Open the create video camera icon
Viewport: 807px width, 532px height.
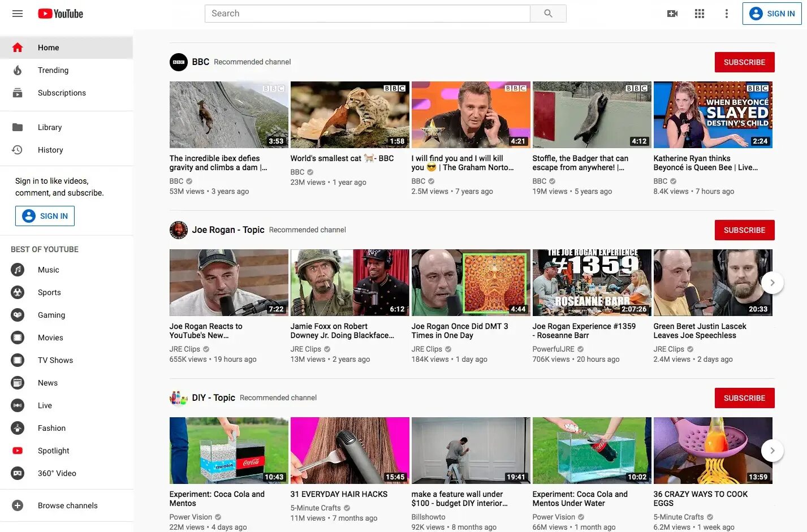coord(672,14)
